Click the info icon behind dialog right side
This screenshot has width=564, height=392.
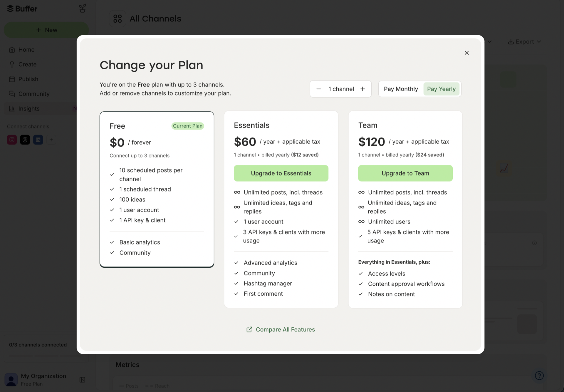[x=535, y=243]
